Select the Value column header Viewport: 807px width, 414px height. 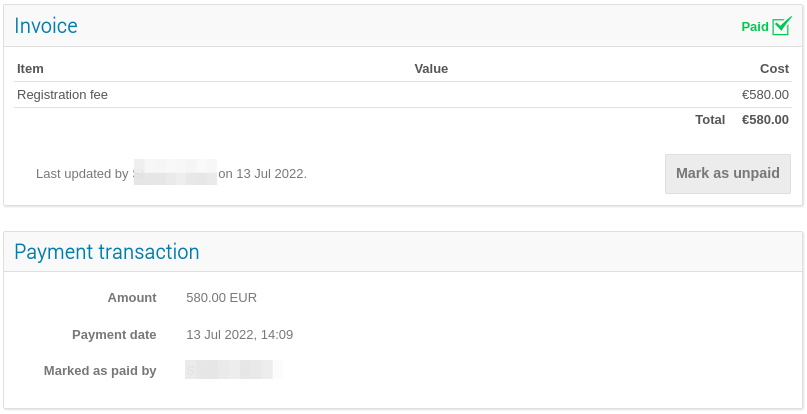[431, 69]
